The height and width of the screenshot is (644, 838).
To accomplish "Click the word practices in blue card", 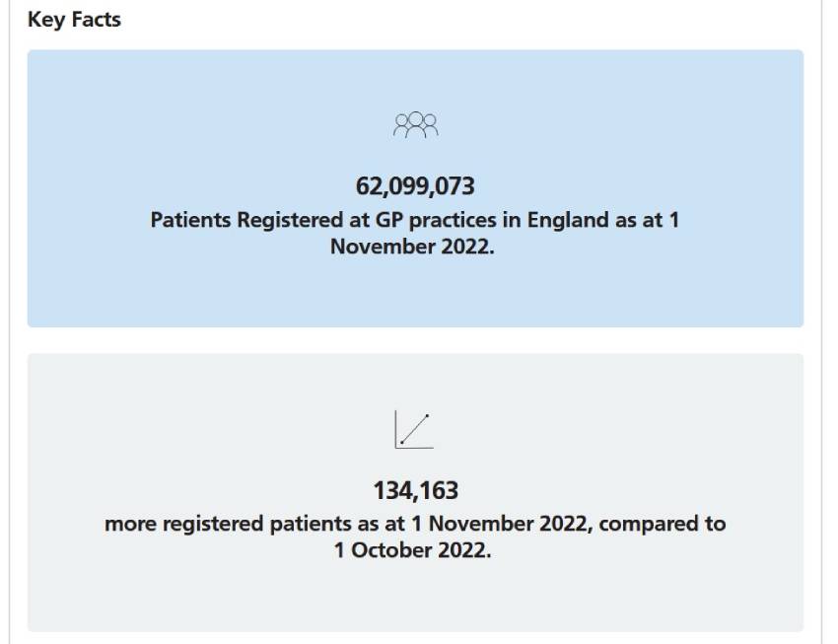I will [x=454, y=220].
